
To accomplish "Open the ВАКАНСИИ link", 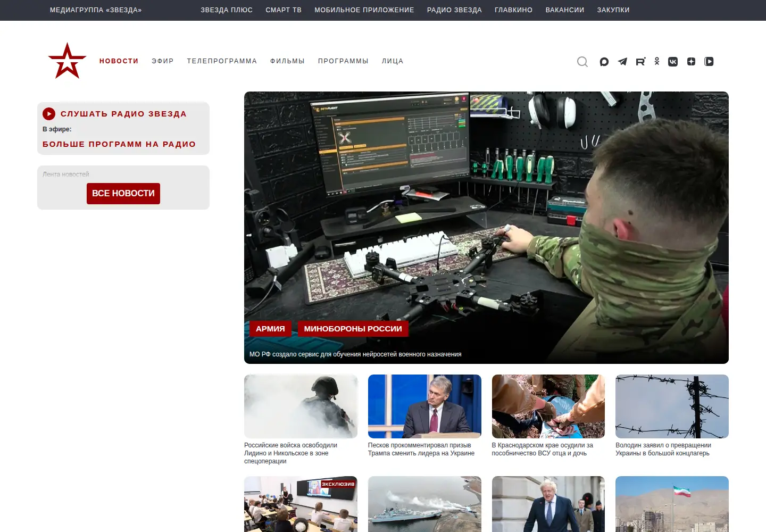I will tap(565, 10).
